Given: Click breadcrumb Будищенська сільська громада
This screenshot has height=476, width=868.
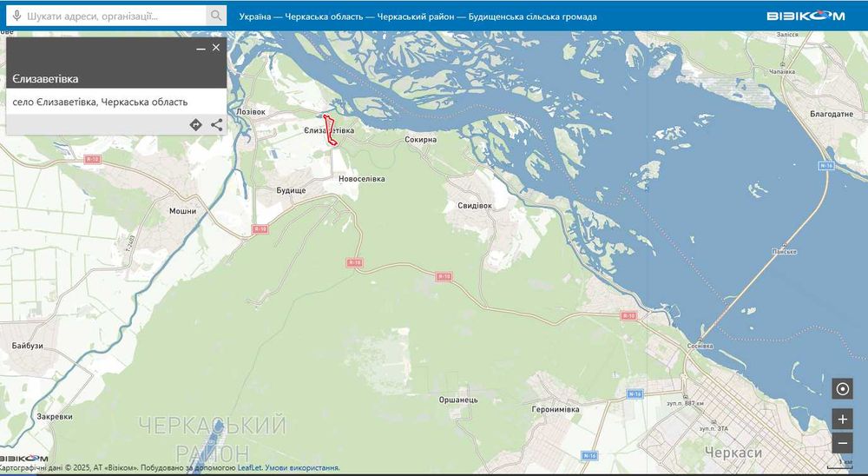Looking at the screenshot, I should [533, 17].
